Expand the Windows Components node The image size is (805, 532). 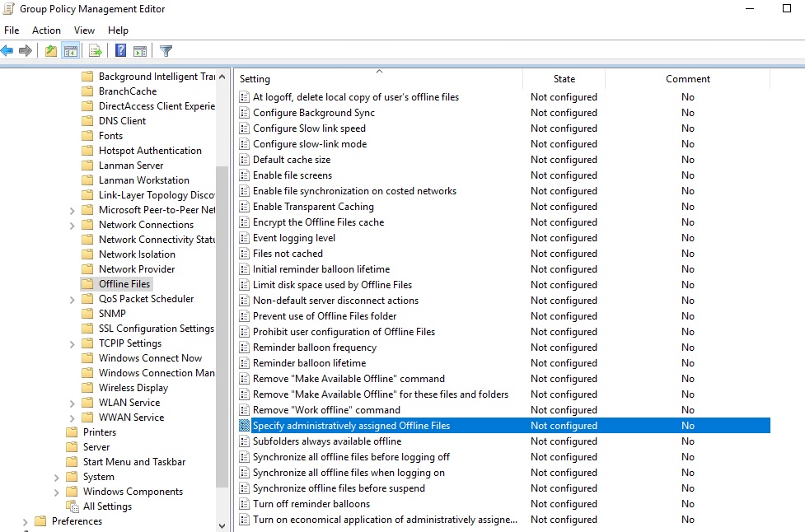click(57, 492)
